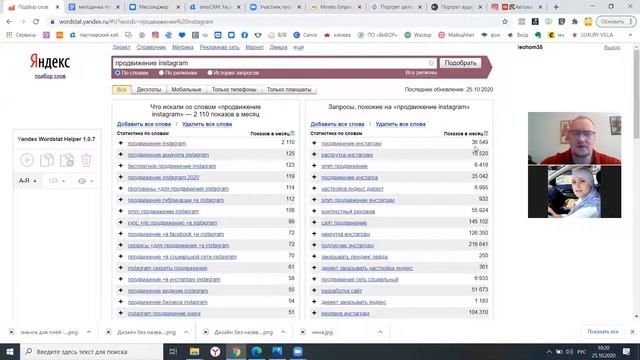Screen dimensions: 640x360
Task: Open Facebook bookmark icon in bookmarks bar
Action: (x=244, y=35)
